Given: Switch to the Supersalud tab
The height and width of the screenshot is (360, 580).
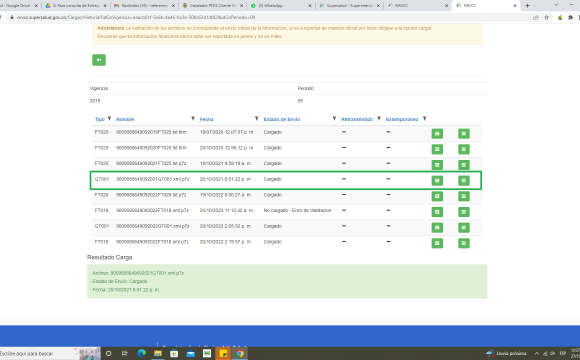Looking at the screenshot, I should 350,6.
